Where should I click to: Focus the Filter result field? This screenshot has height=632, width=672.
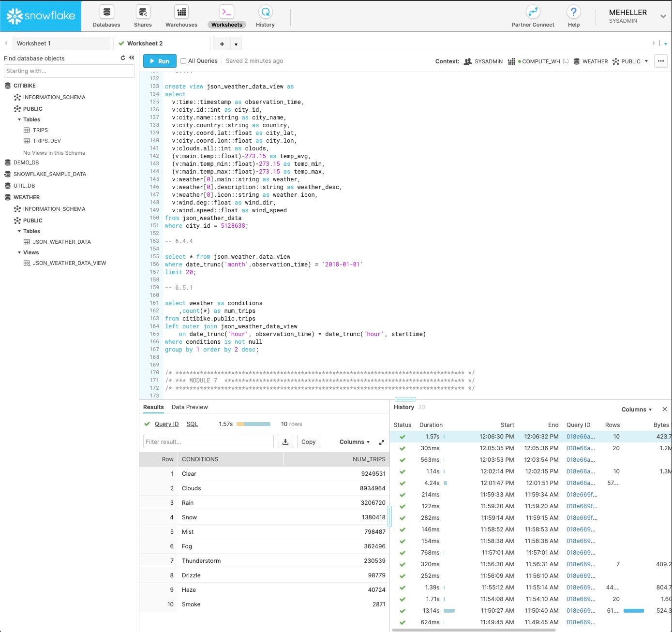tap(209, 441)
